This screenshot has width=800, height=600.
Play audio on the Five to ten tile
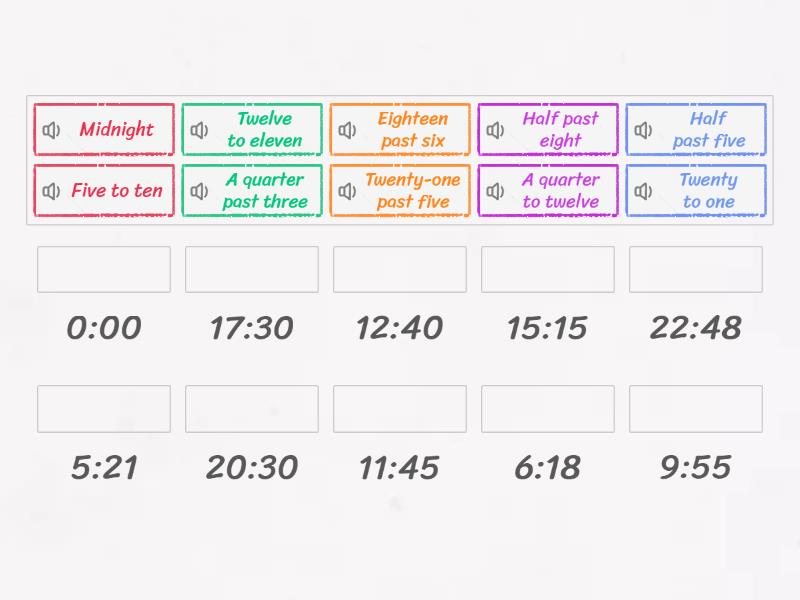click(x=51, y=190)
